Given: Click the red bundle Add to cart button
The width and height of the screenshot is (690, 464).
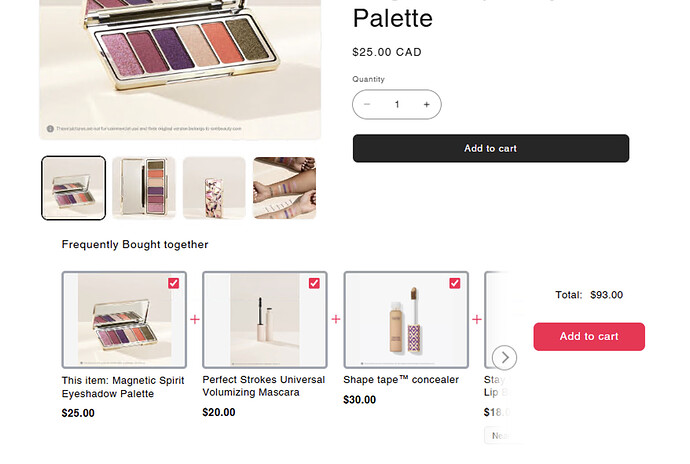Looking at the screenshot, I should pos(589,337).
